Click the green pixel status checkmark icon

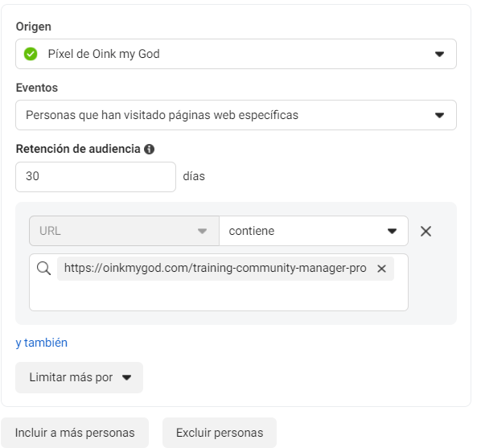(31, 54)
